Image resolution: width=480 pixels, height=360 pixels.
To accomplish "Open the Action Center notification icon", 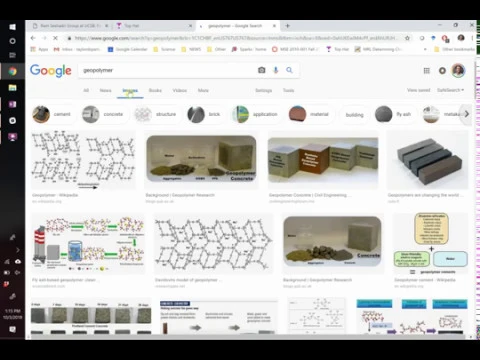I will 12,329.
